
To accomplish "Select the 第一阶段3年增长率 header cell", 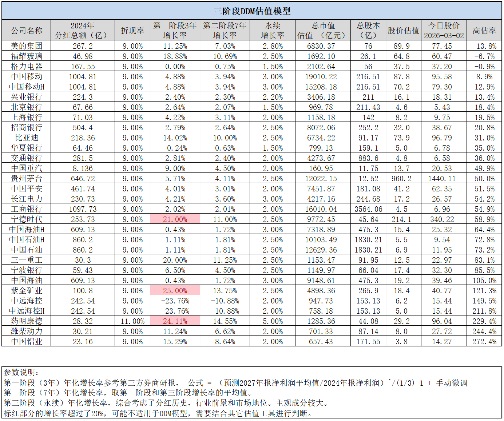I will click(175, 30).
